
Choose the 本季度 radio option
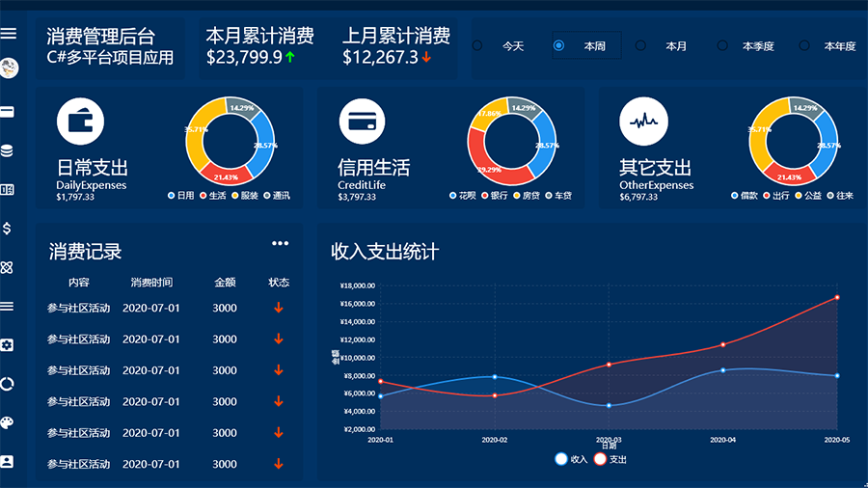722,45
